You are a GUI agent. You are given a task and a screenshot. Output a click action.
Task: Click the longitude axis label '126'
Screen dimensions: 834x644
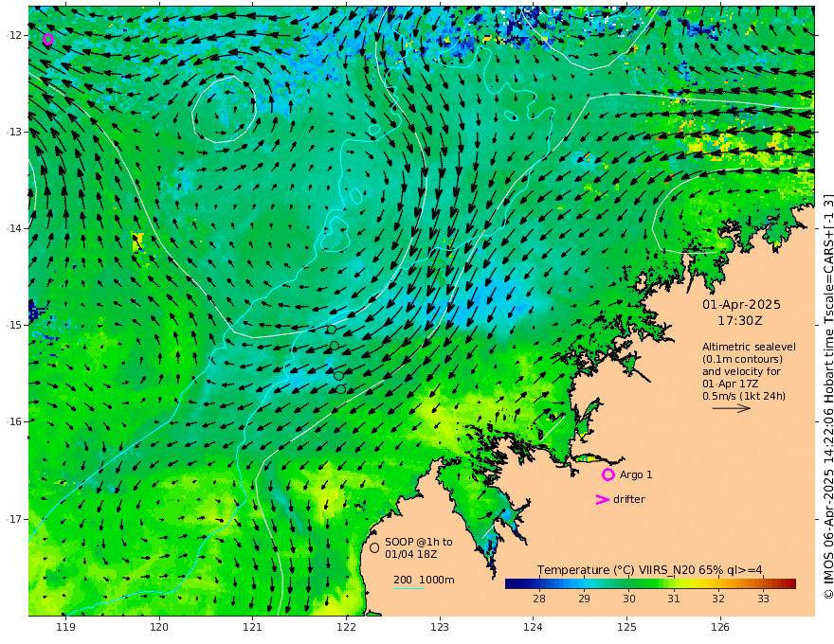click(x=720, y=627)
